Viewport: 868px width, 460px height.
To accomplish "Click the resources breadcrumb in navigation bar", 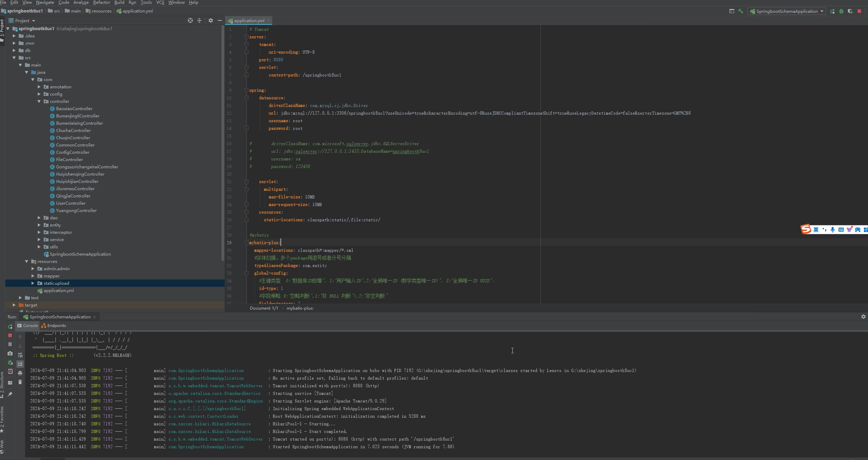I will tap(101, 11).
